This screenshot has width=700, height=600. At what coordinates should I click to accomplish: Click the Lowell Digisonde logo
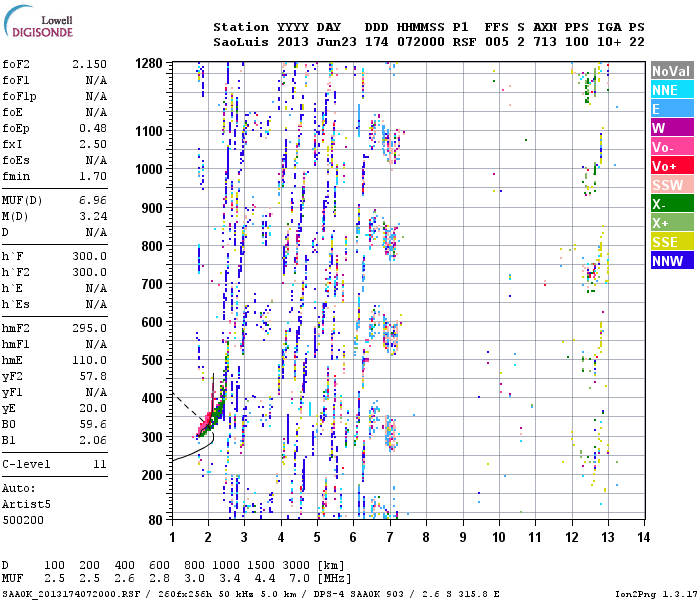[x=38, y=22]
